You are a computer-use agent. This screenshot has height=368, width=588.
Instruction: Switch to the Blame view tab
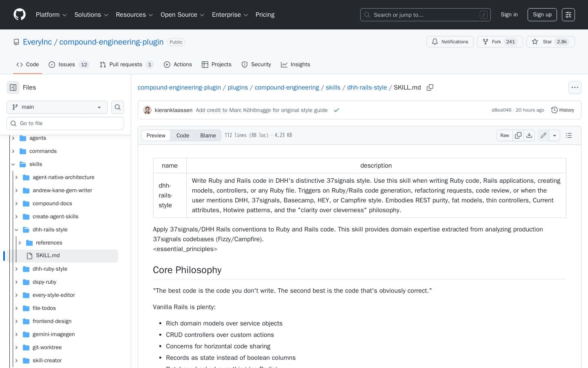point(208,135)
